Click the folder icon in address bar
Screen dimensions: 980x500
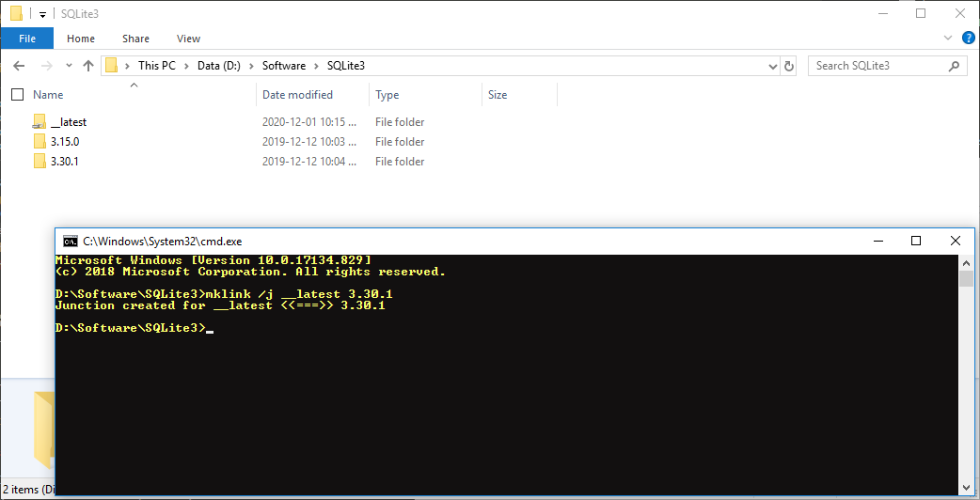111,66
